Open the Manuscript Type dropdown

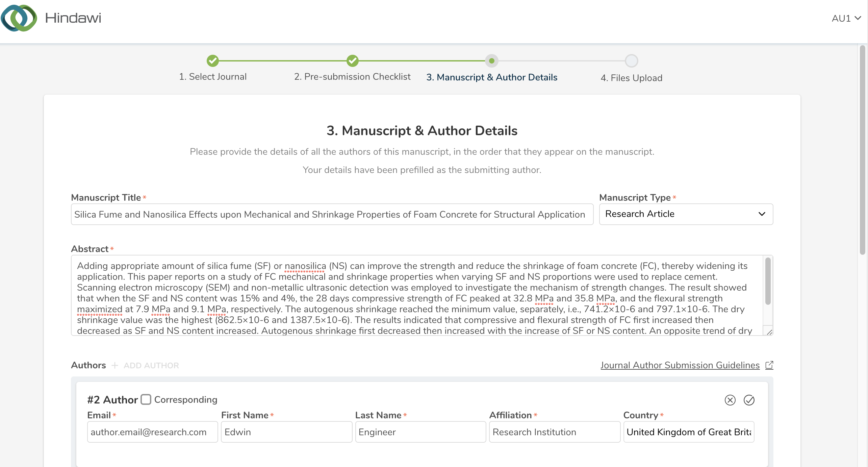tap(686, 214)
